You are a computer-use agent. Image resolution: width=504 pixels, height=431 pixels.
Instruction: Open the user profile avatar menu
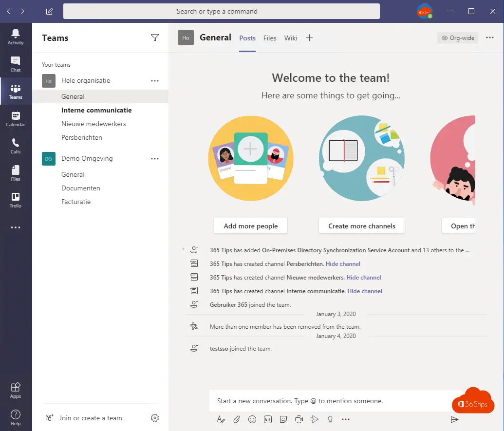424,11
